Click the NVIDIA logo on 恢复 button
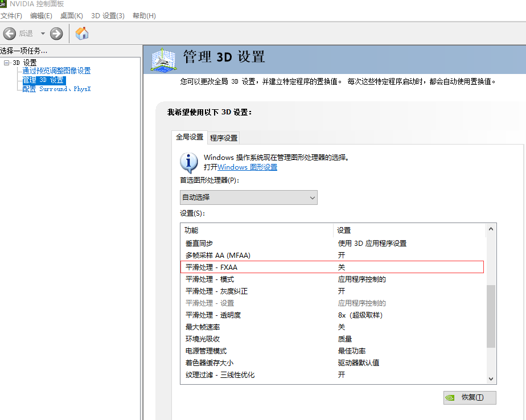 click(x=450, y=397)
